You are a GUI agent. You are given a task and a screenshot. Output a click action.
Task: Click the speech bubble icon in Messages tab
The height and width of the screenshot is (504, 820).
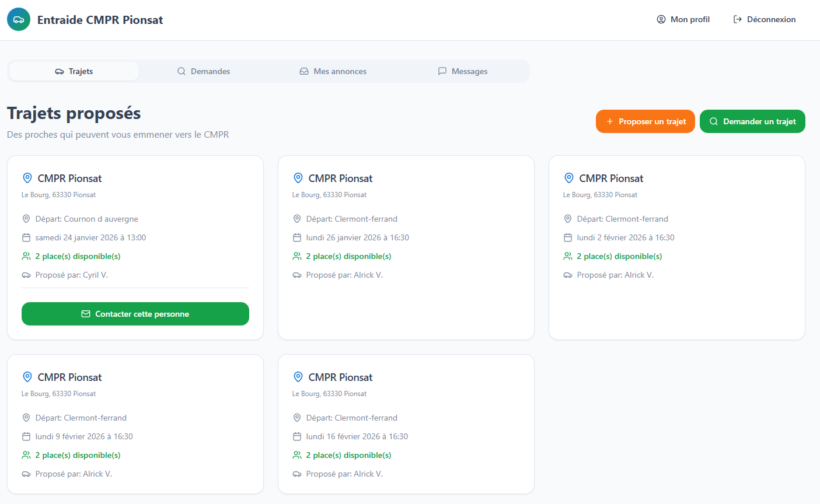click(x=442, y=71)
